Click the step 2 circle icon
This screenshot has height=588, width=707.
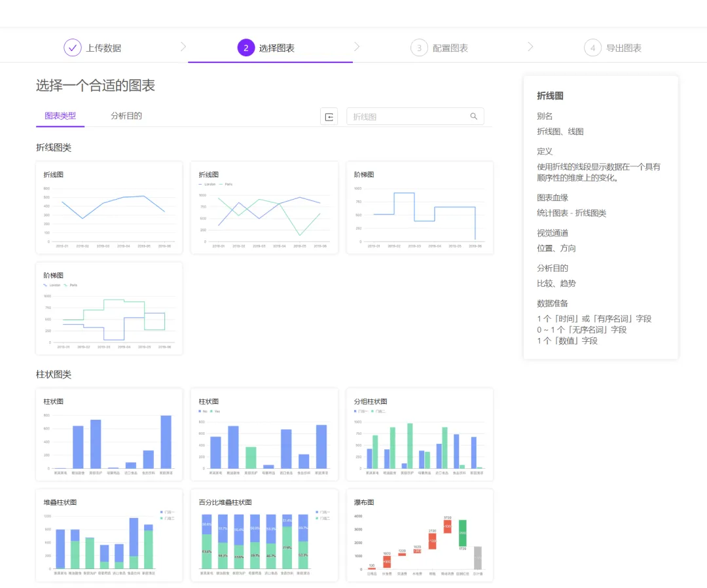[x=245, y=48]
